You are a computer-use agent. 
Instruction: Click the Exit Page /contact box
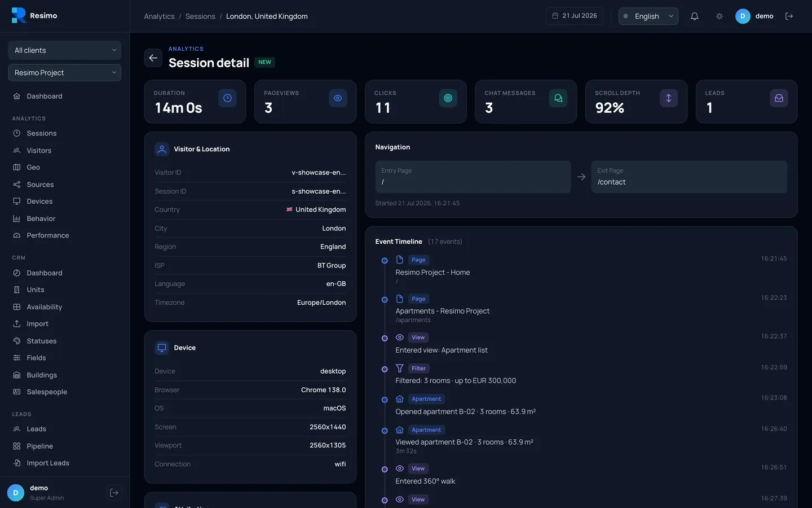689,177
